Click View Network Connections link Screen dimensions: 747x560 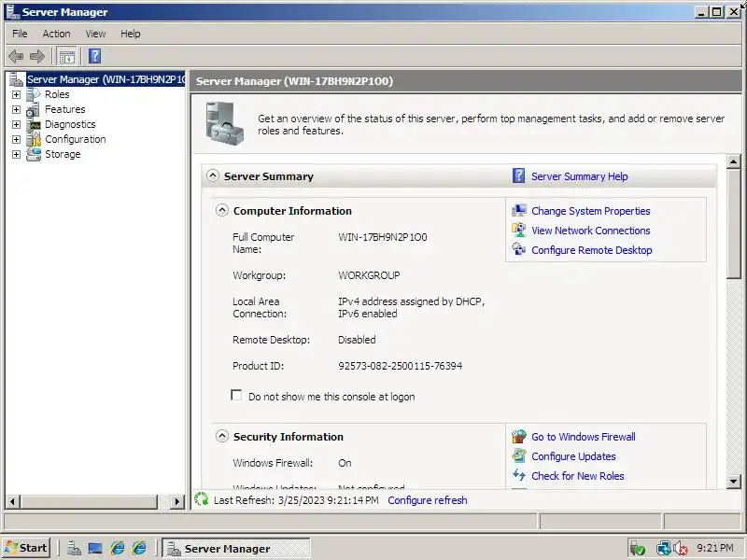point(591,231)
